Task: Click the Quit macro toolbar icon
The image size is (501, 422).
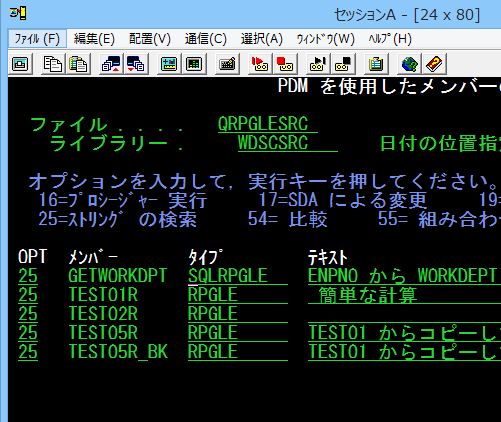Action: point(343,63)
